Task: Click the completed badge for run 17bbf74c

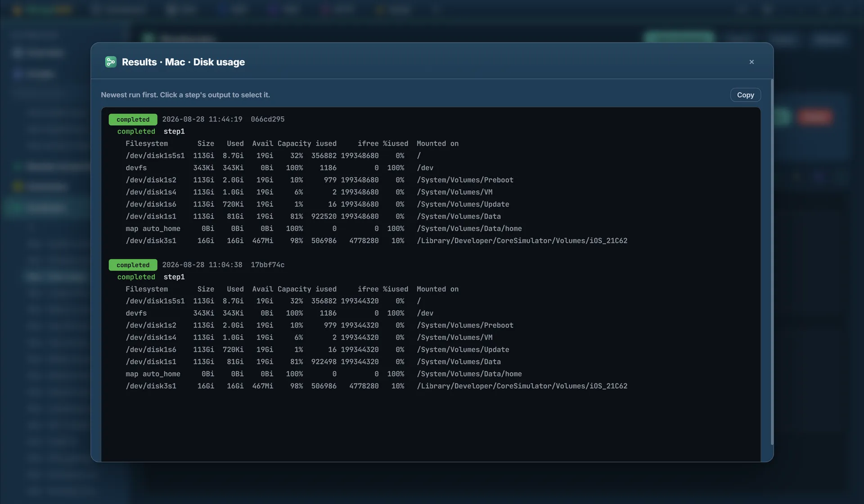Action: (x=133, y=265)
